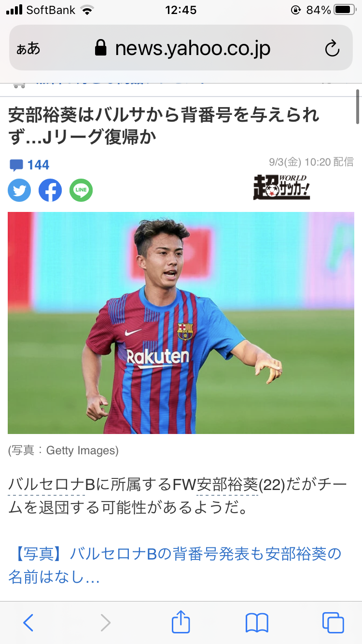
Task: Share the article on Twitter
Action: point(19,190)
